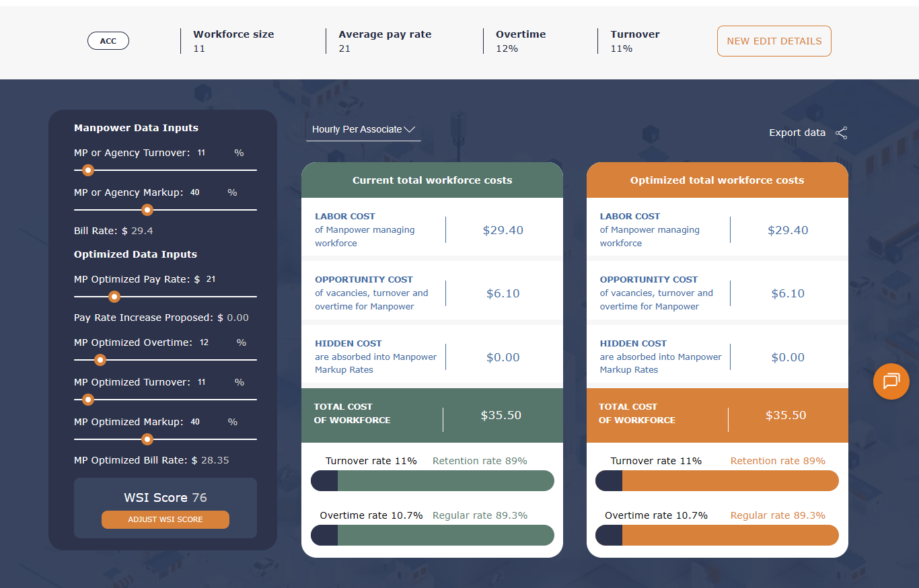919x588 pixels.
Task: Click the MP Optimized Overtime slider handle
Action: 100,360
